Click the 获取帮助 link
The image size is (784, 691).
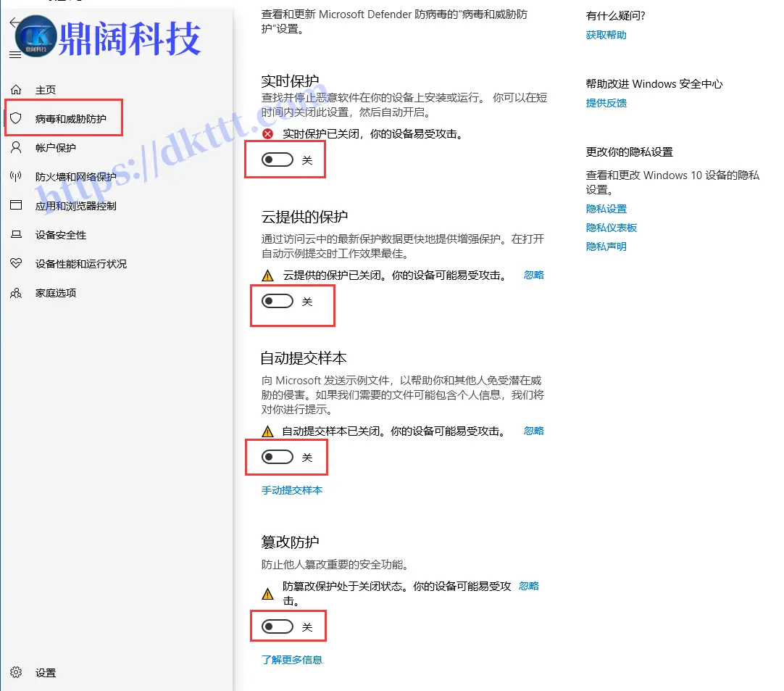tap(606, 35)
